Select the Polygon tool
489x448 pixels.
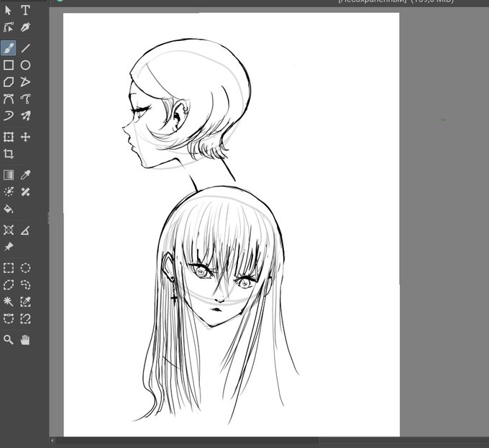9,82
